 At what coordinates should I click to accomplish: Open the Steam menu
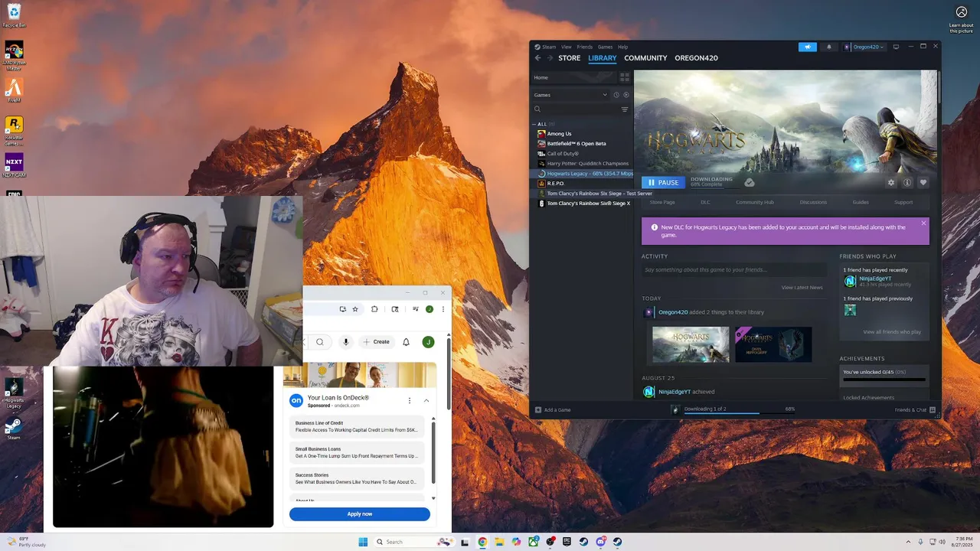click(x=549, y=47)
